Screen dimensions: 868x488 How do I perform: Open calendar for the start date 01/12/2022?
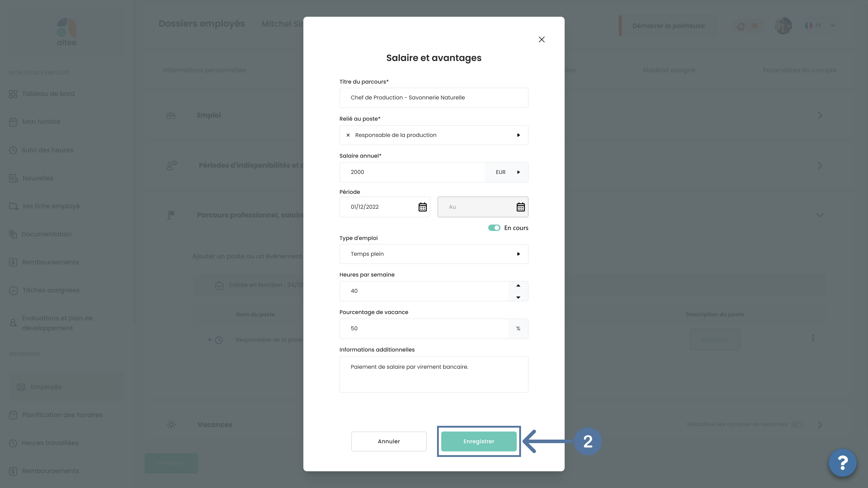coord(423,207)
